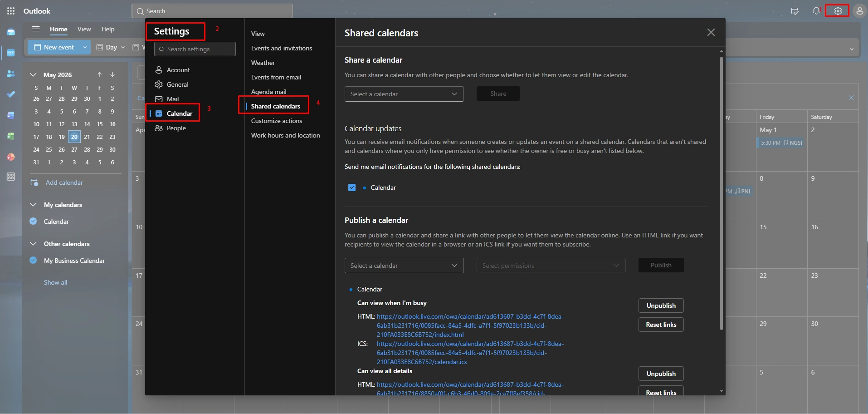Open the Mail settings category
Image resolution: width=868 pixels, height=414 pixels.
195,99
